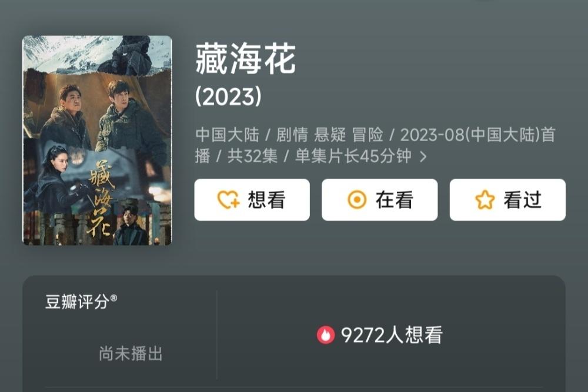Mark the show as 看过
This screenshot has width=588, height=392.
point(507,200)
